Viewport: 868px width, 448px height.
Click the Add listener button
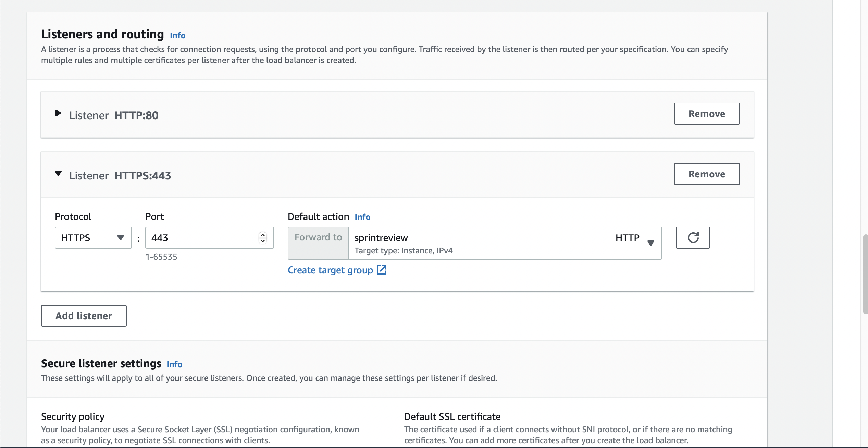(84, 316)
